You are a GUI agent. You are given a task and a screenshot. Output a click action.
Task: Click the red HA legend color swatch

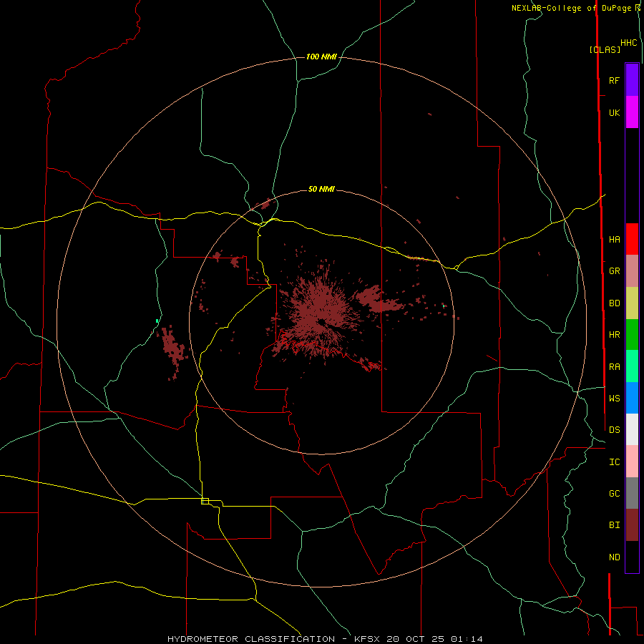[x=632, y=239]
